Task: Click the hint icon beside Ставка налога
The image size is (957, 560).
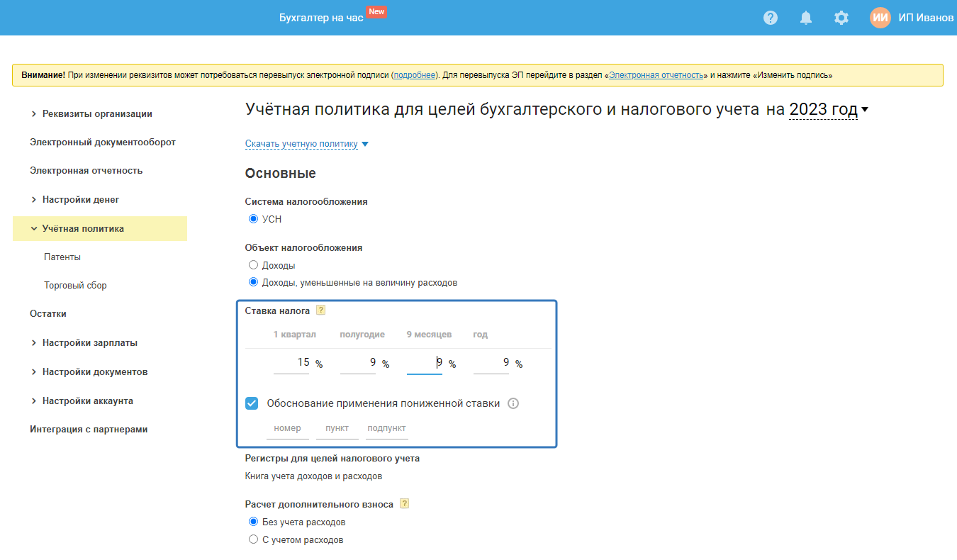Action: tap(321, 310)
